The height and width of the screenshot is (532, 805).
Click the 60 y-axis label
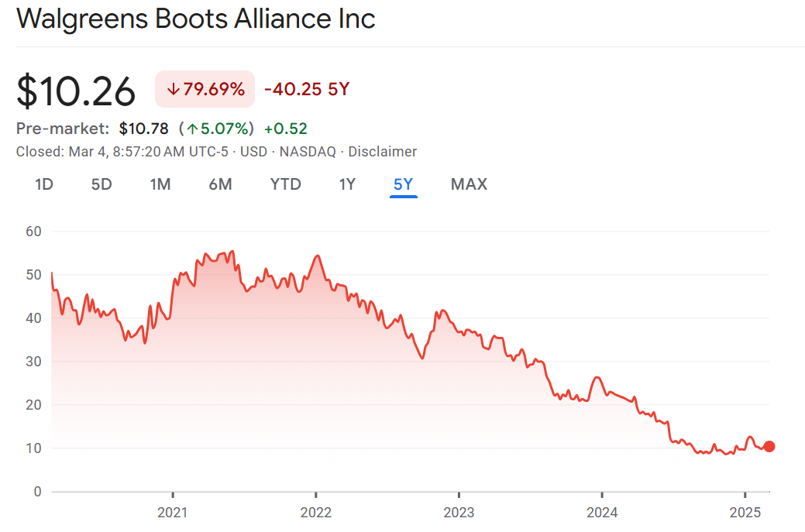pyautogui.click(x=32, y=232)
